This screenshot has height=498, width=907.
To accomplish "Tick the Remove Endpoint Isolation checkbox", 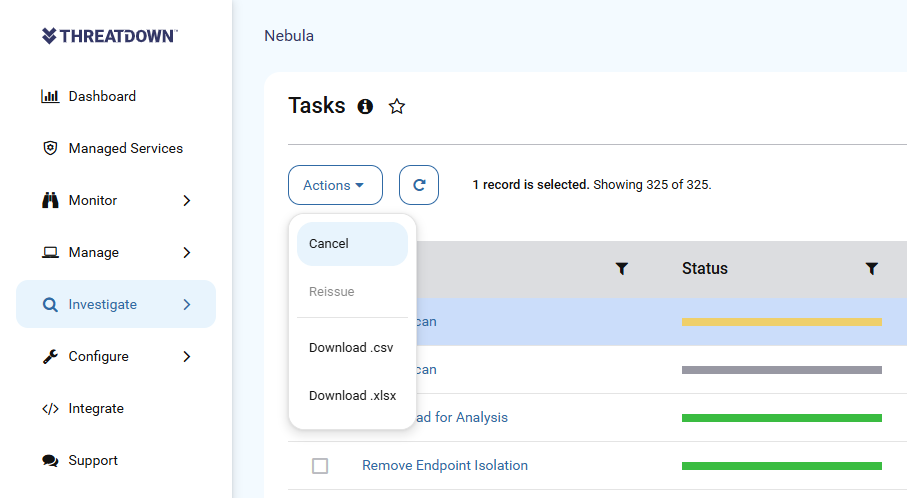I will (320, 466).
